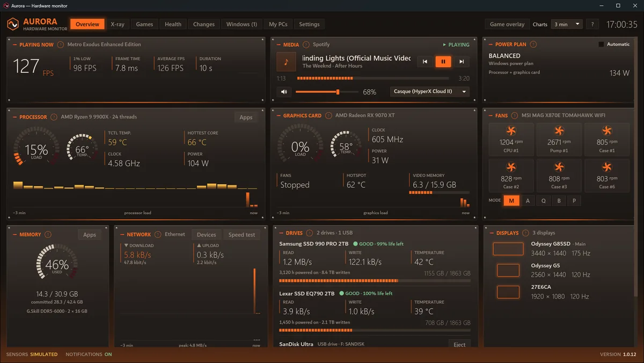Image resolution: width=644 pixels, height=363 pixels.
Task: Select fan mode A
Action: (528, 201)
